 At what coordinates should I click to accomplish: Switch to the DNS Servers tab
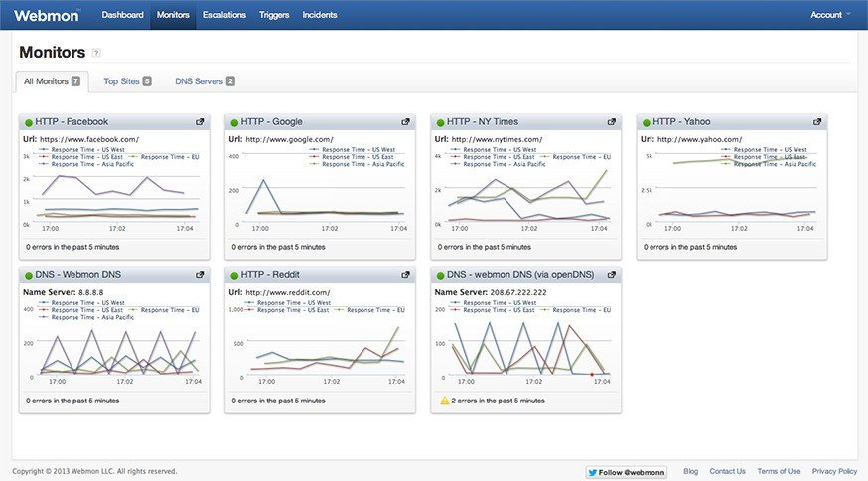[x=205, y=81]
